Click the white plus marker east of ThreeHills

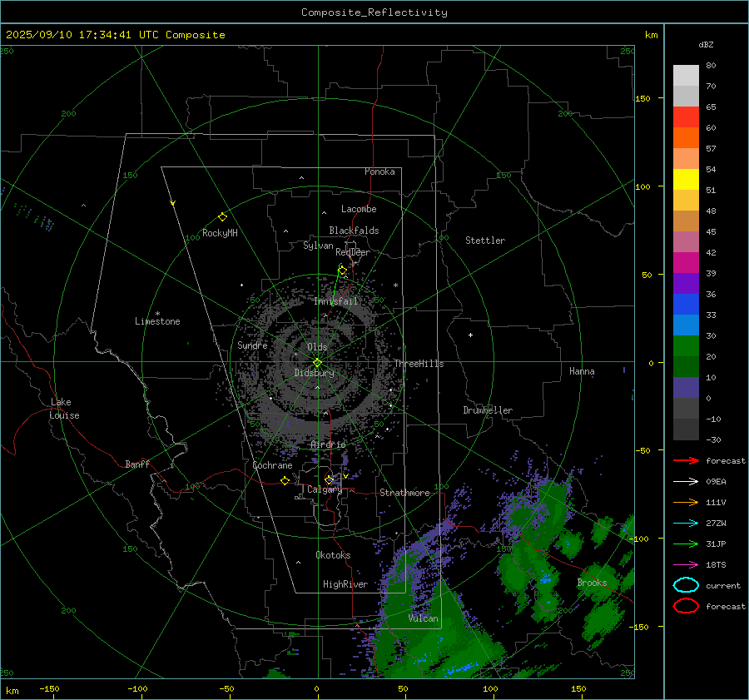click(470, 335)
